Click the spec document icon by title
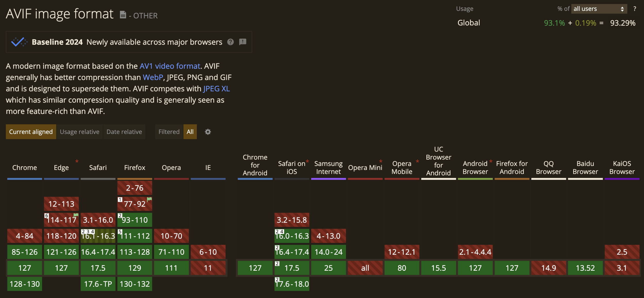This screenshot has width=644, height=298. point(123,15)
